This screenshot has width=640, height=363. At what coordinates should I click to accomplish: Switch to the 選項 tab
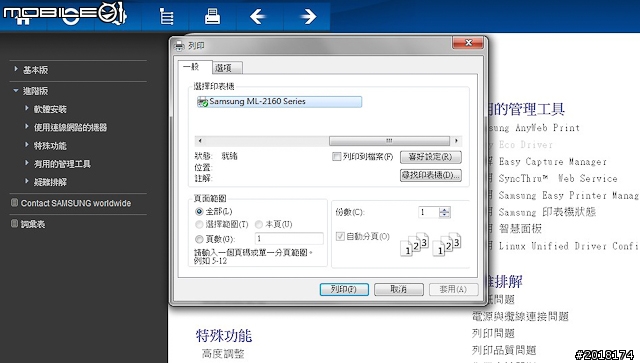[228, 68]
